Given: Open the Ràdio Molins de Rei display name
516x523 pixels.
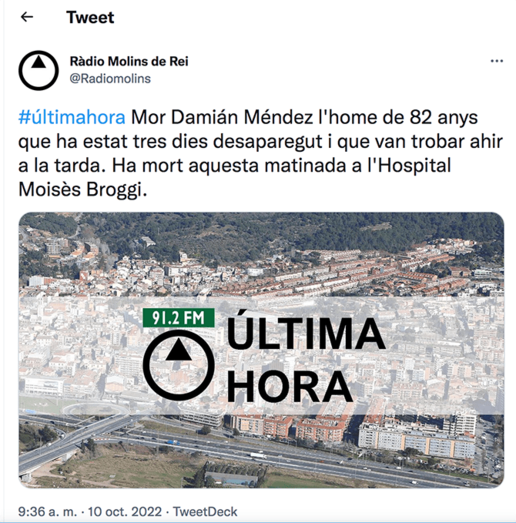Looking at the screenshot, I should 129,61.
